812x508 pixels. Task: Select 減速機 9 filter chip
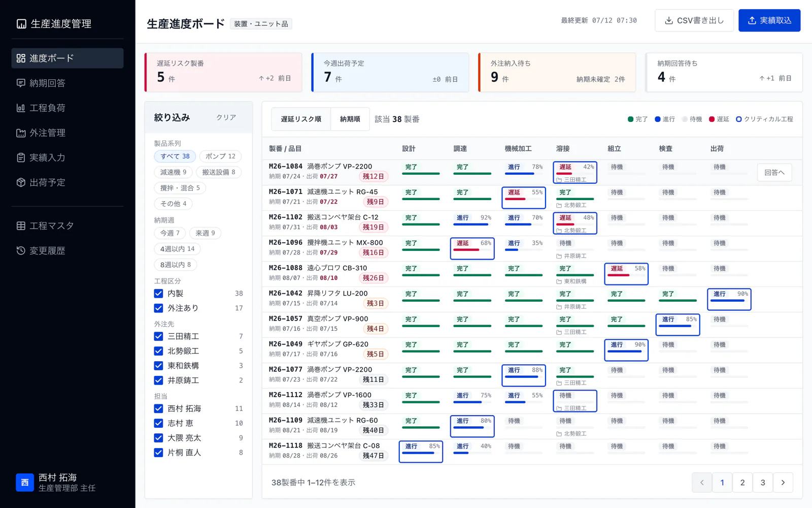click(x=174, y=172)
